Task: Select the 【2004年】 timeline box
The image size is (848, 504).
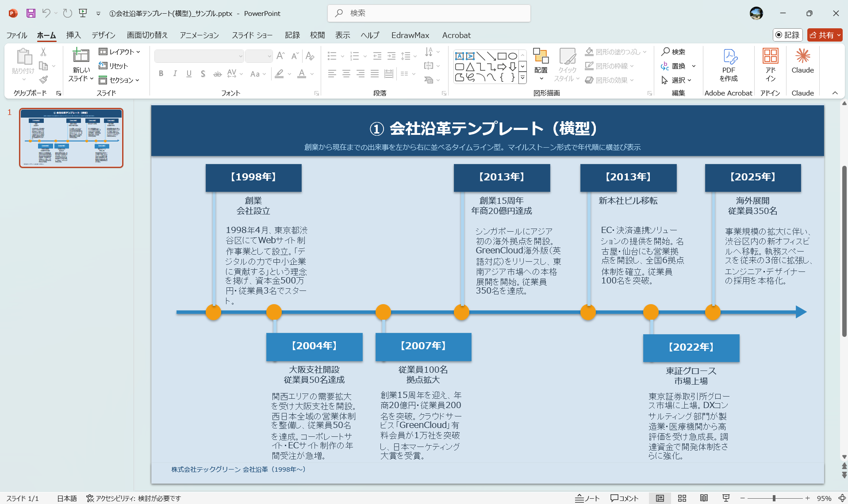Action: click(314, 347)
